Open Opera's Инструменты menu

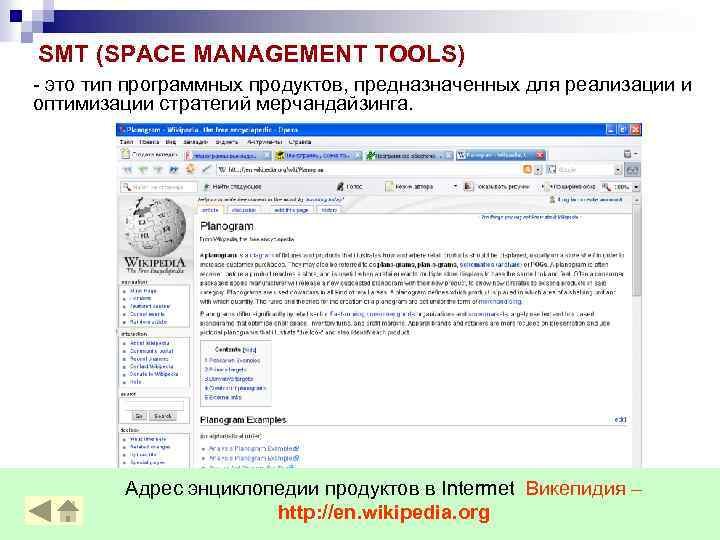(x=264, y=142)
